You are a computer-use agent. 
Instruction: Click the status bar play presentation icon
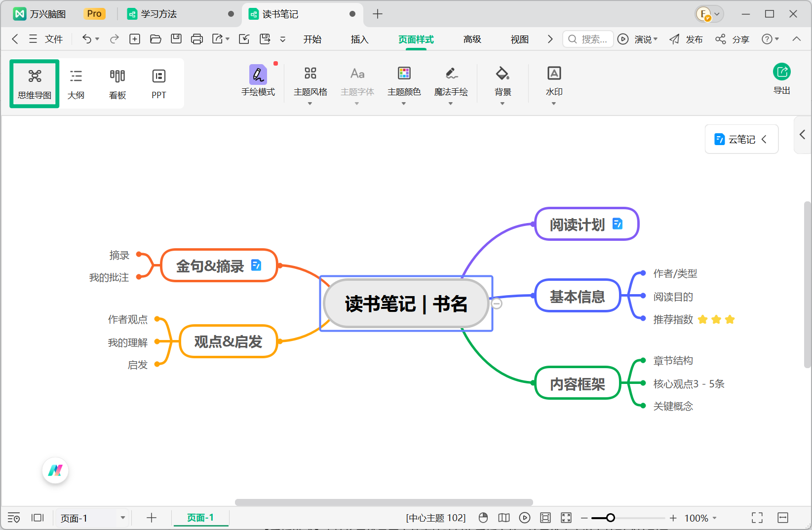tap(525, 518)
